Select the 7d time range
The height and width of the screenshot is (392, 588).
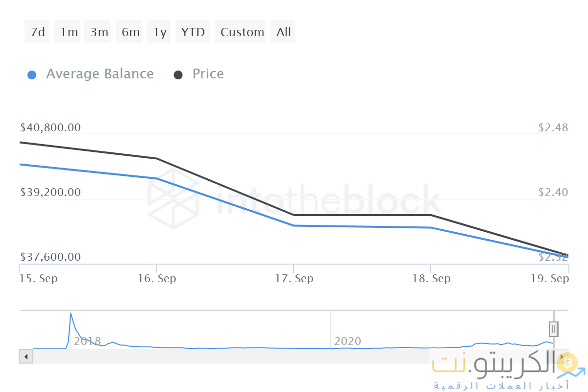[x=37, y=32]
